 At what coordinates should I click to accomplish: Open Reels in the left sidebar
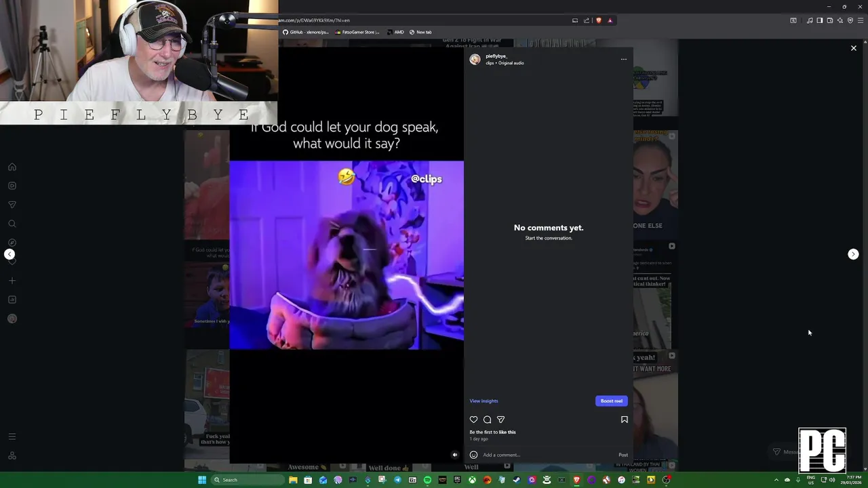coord(12,186)
